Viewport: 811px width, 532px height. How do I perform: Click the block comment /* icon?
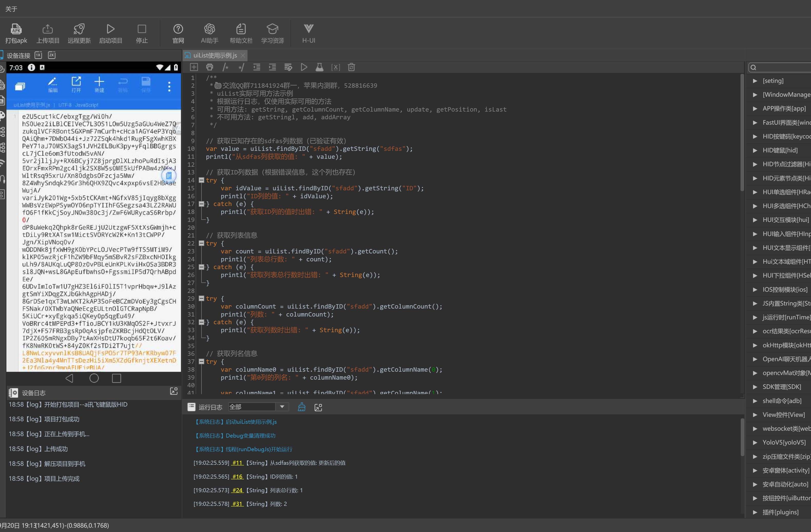[225, 67]
